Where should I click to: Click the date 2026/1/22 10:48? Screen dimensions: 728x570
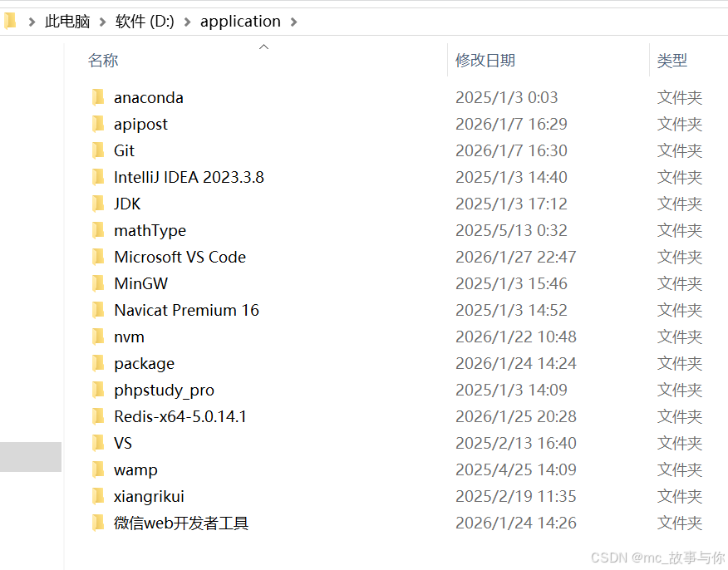click(x=516, y=337)
